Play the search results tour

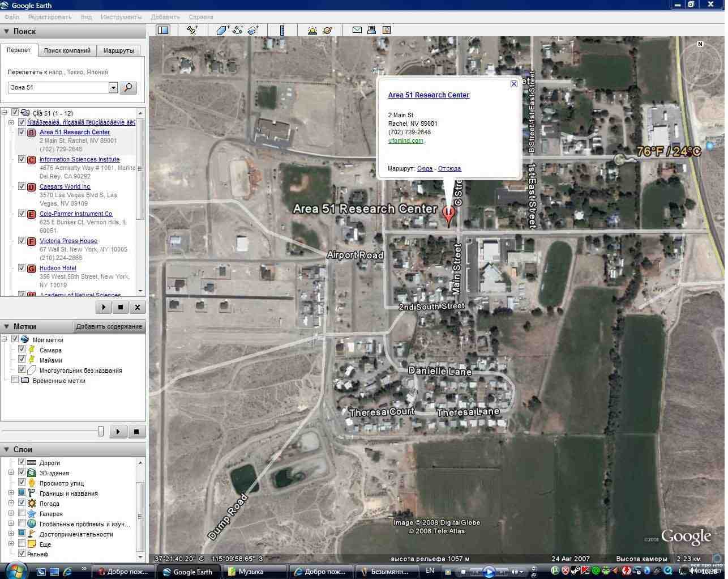104,307
